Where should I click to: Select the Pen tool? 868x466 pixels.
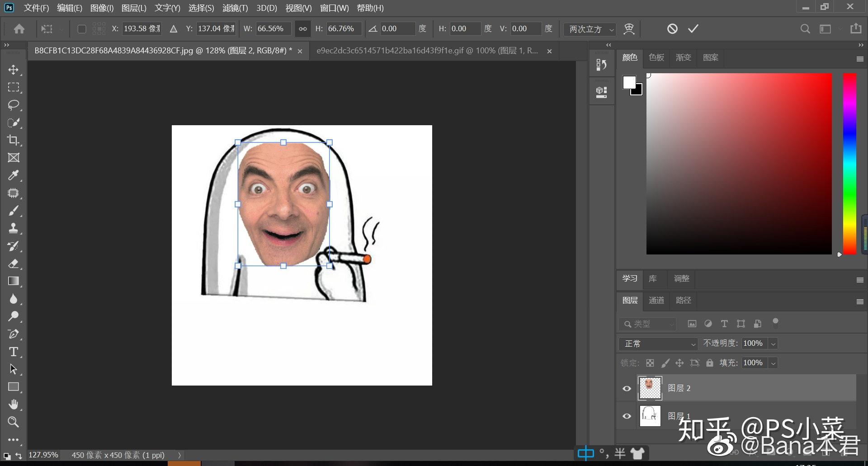[14, 334]
